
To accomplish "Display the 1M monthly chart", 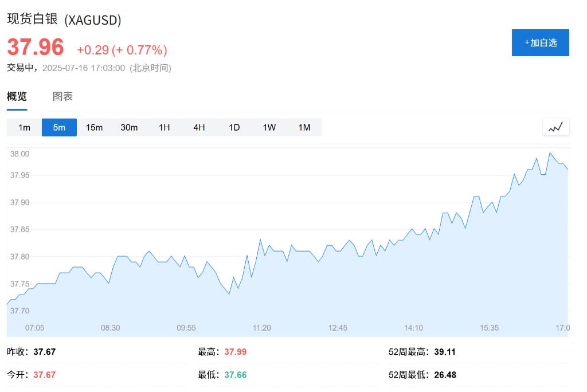I will (304, 127).
